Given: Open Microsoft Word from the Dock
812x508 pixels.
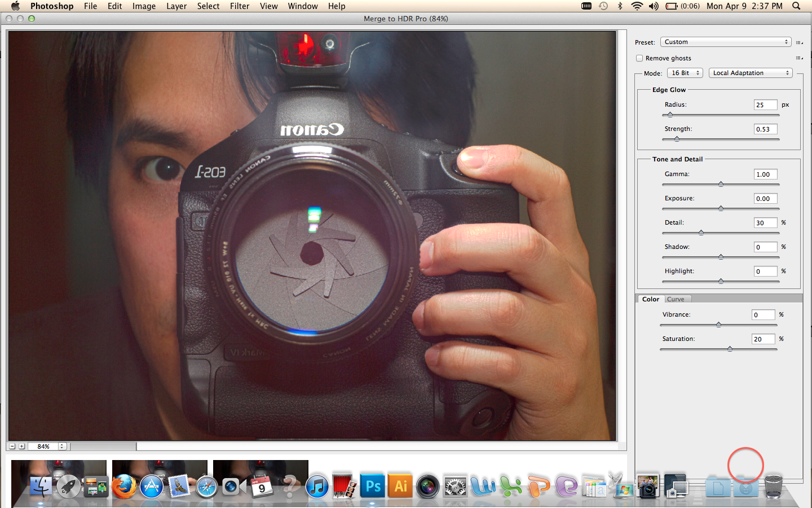Looking at the screenshot, I should click(483, 486).
